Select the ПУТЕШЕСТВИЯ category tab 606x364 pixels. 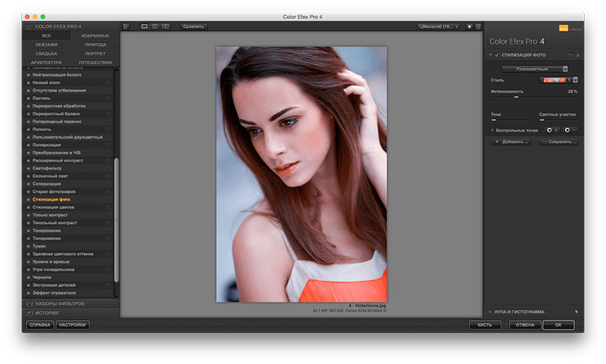pyautogui.click(x=95, y=62)
